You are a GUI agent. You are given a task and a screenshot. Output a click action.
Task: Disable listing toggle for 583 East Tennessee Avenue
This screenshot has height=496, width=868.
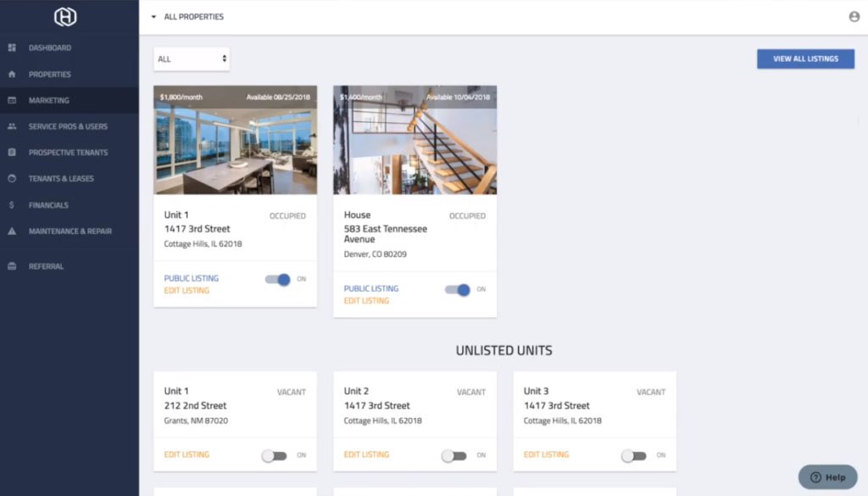[458, 289]
